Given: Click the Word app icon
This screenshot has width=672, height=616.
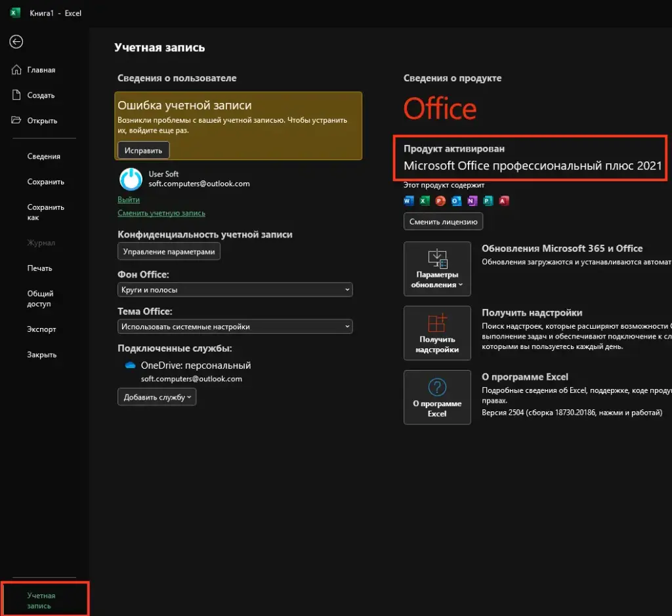Looking at the screenshot, I should point(408,201).
